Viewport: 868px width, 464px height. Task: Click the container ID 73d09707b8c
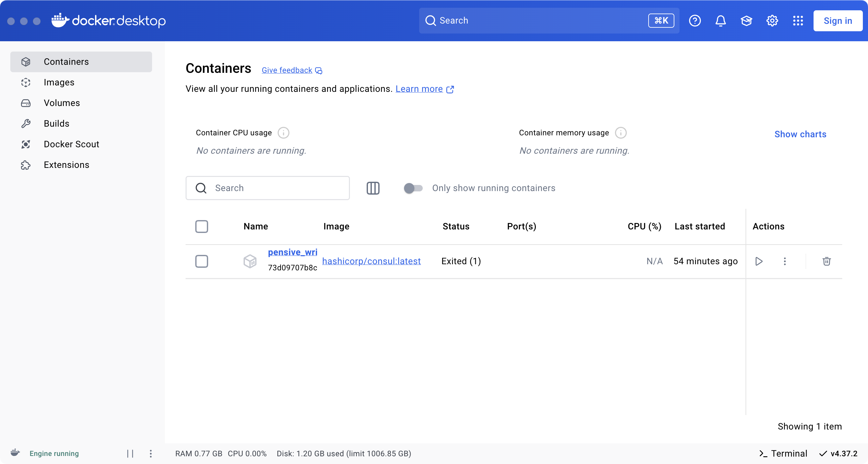click(x=293, y=267)
